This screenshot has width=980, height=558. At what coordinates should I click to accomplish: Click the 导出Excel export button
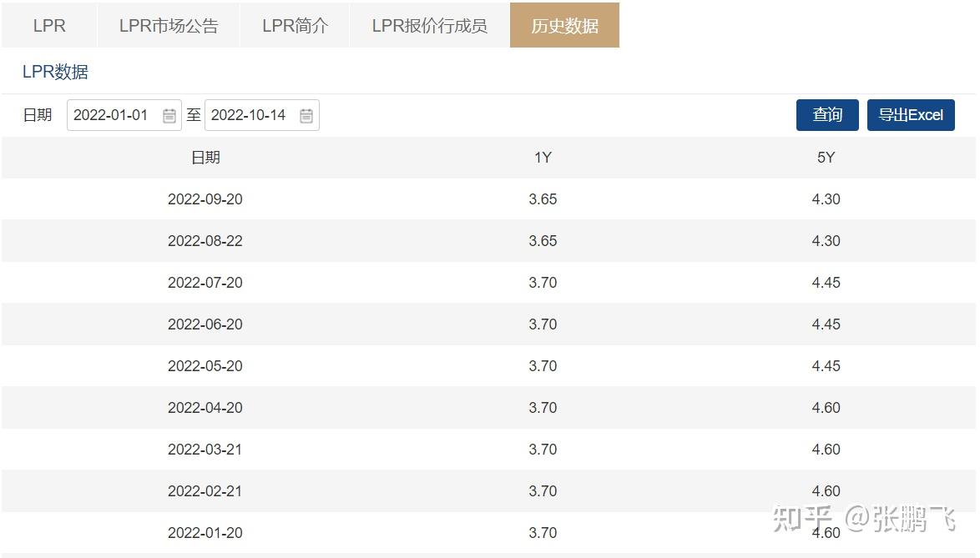click(x=911, y=114)
